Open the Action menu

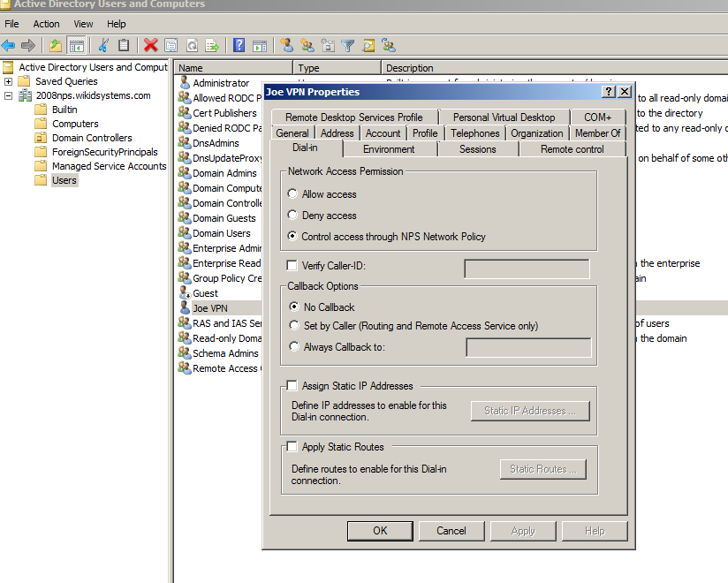[x=46, y=24]
